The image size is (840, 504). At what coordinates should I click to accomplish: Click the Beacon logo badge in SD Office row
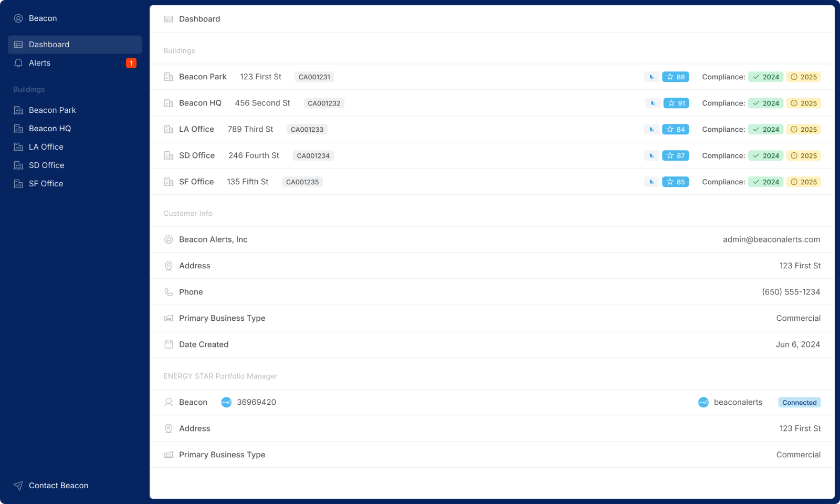652,156
